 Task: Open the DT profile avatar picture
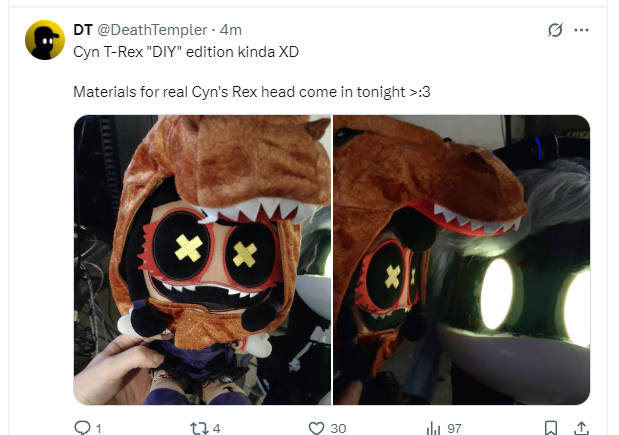[45, 40]
